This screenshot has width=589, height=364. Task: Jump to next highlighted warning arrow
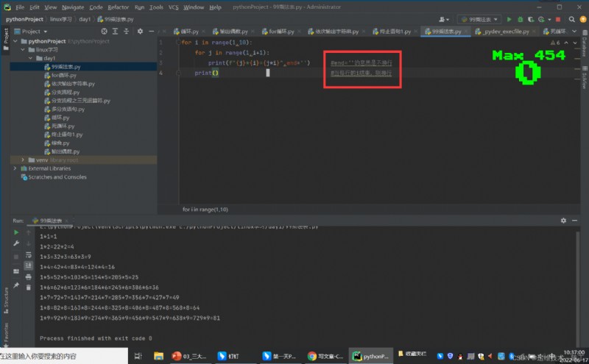pos(575,43)
